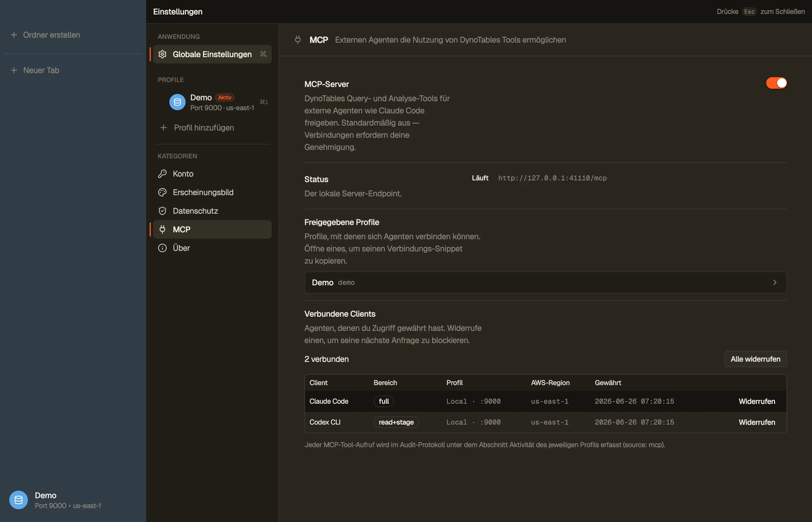
Task: Click the shield icon for Datenschutz
Action: click(162, 211)
